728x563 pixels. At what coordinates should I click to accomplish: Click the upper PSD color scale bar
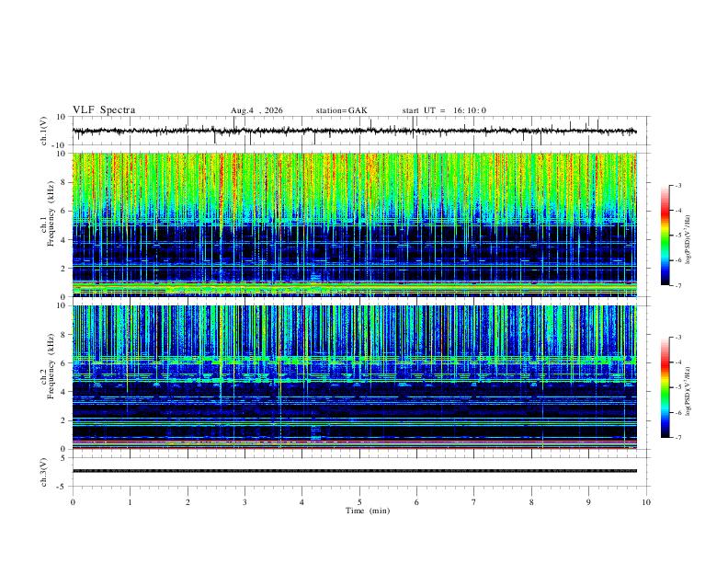click(x=665, y=236)
